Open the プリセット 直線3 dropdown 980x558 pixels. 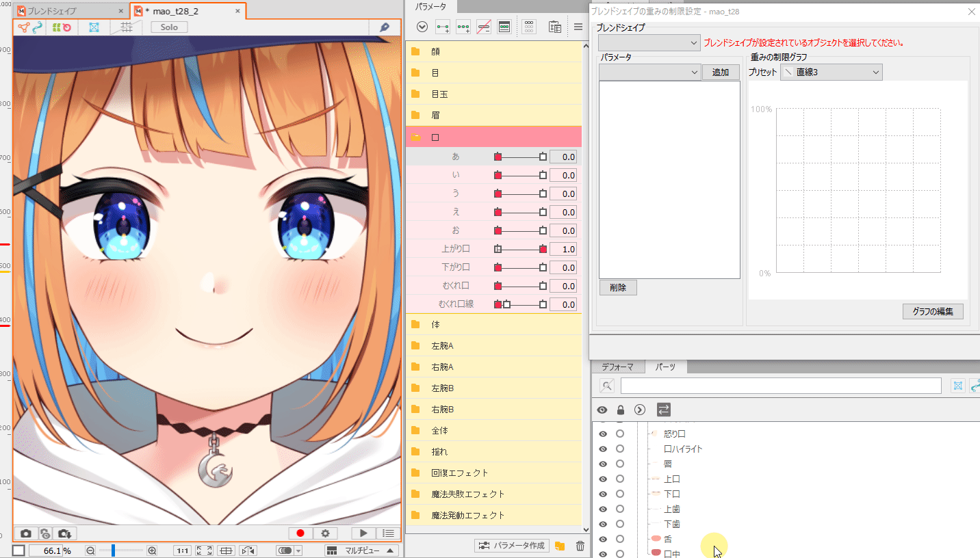[831, 72]
